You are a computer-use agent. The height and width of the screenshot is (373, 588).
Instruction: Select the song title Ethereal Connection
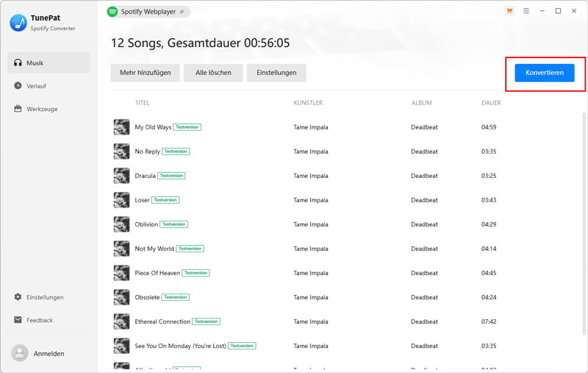tap(162, 322)
